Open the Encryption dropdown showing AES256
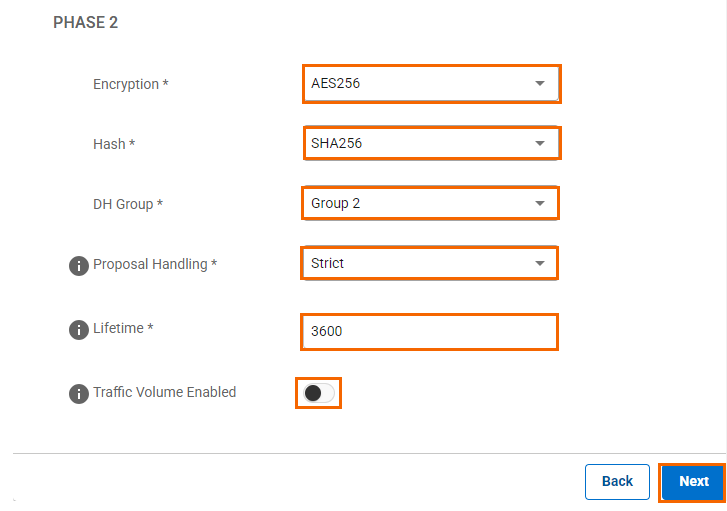Viewport: 727px width, 511px height. pos(430,84)
